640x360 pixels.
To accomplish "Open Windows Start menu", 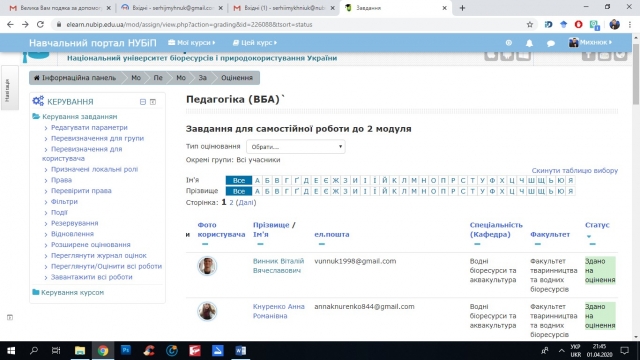I will (x=11, y=351).
